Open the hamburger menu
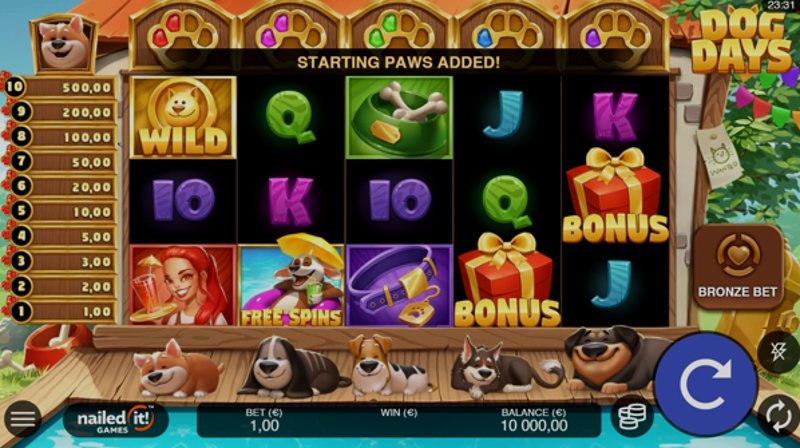Viewport: 800px width, 448px height. (x=22, y=419)
